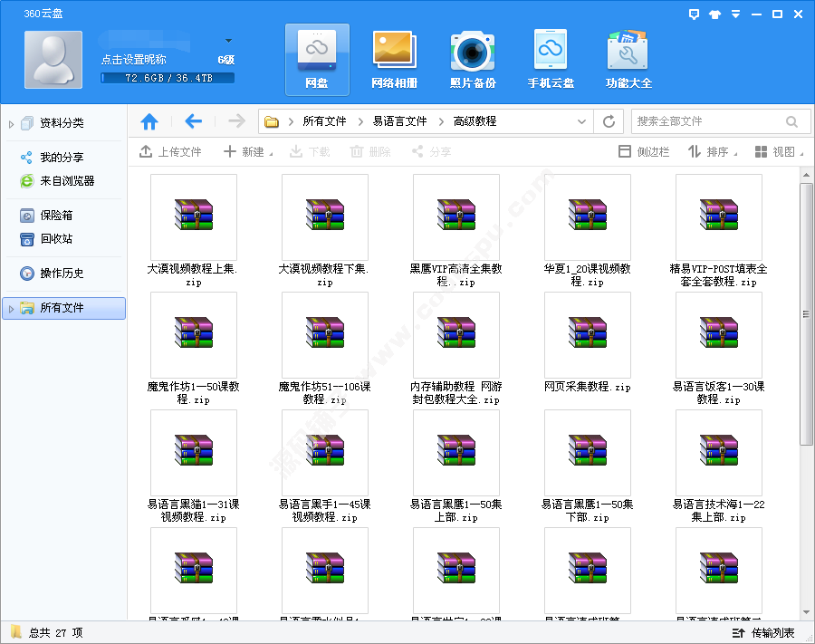Image resolution: width=815 pixels, height=644 pixels.
Task: Open the account dropdown arrow near nickname
Action: (228, 41)
